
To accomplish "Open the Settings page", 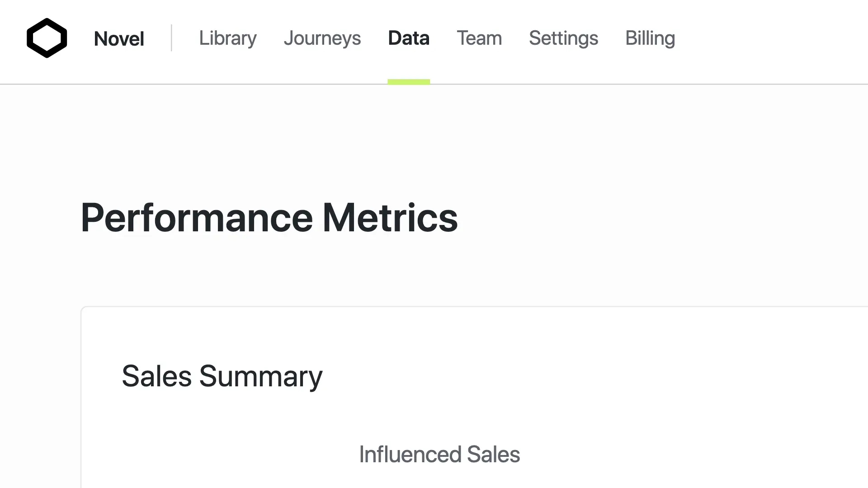I will click(x=563, y=38).
